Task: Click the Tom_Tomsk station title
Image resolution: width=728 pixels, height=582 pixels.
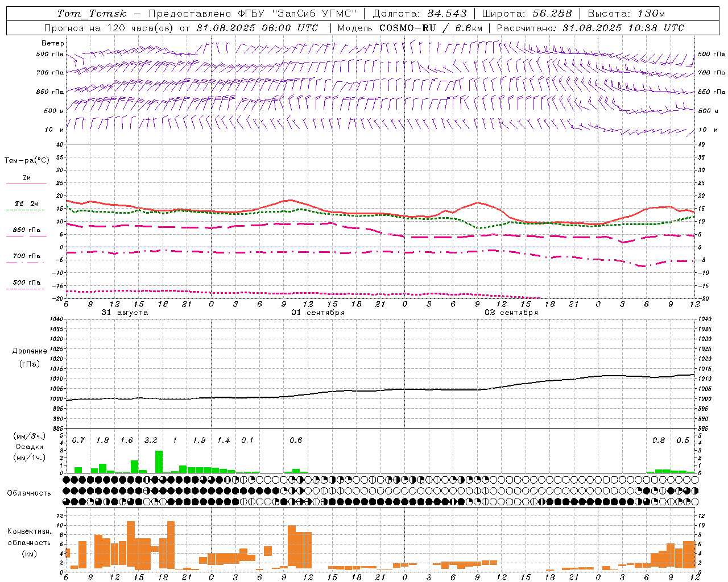Action: point(92,14)
